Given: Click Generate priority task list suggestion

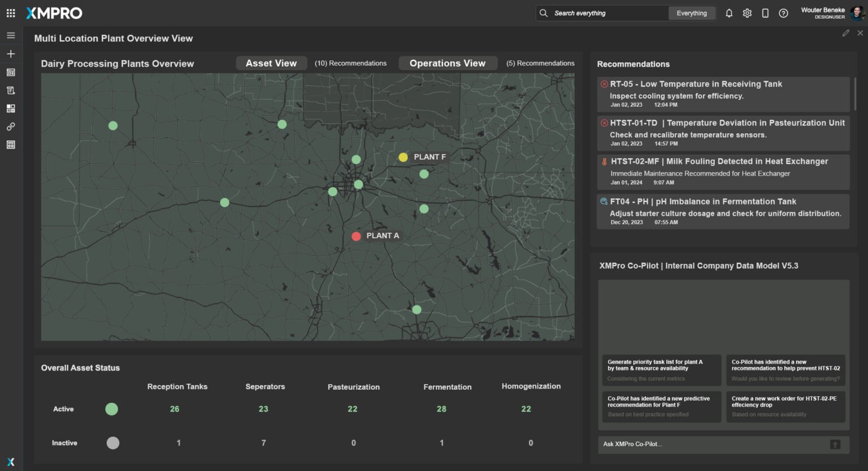Looking at the screenshot, I should coord(661,370).
